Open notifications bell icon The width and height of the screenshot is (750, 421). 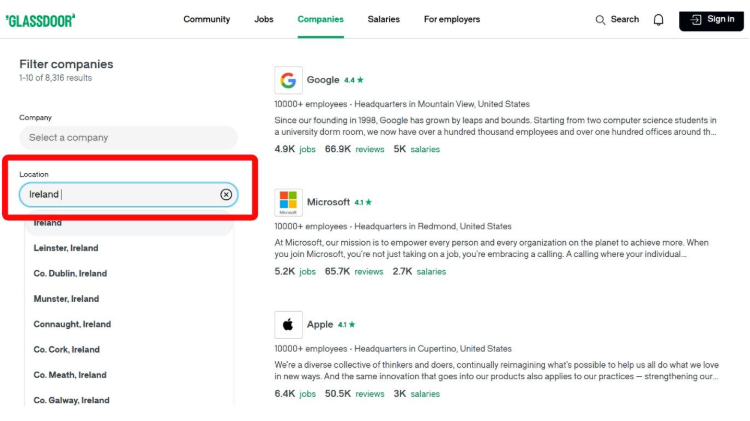coord(659,20)
